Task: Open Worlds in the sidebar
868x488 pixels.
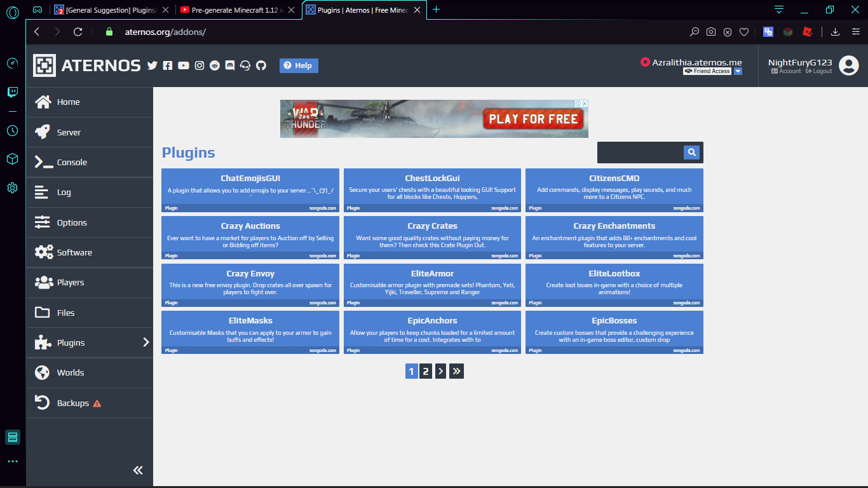Action: click(x=90, y=373)
